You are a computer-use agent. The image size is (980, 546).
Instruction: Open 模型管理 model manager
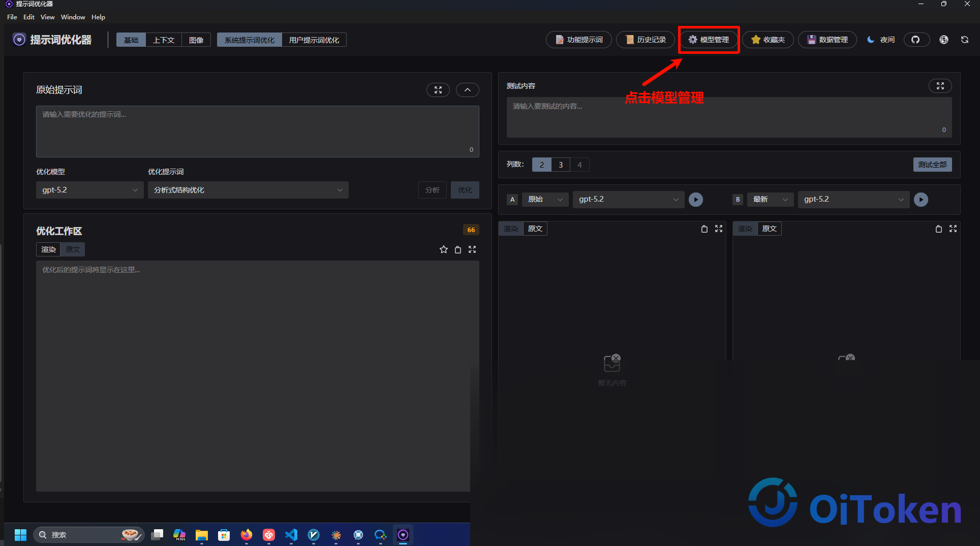click(x=709, y=40)
